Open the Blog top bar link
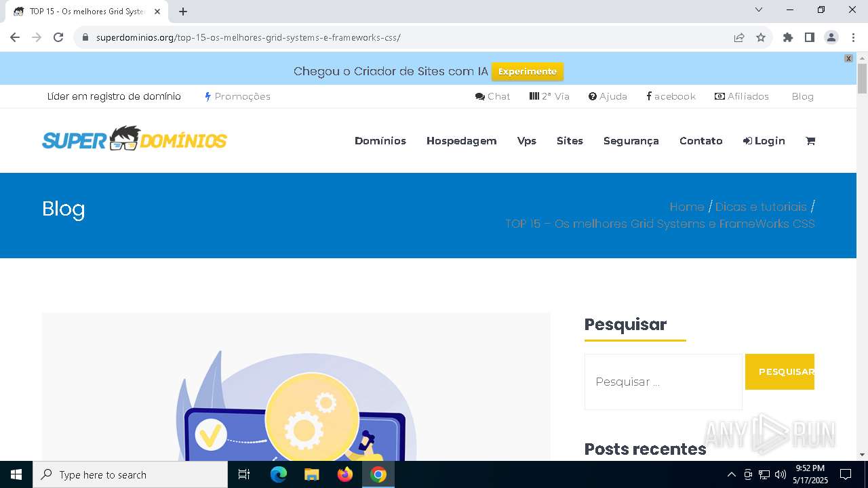This screenshot has width=868, height=488. click(x=803, y=96)
